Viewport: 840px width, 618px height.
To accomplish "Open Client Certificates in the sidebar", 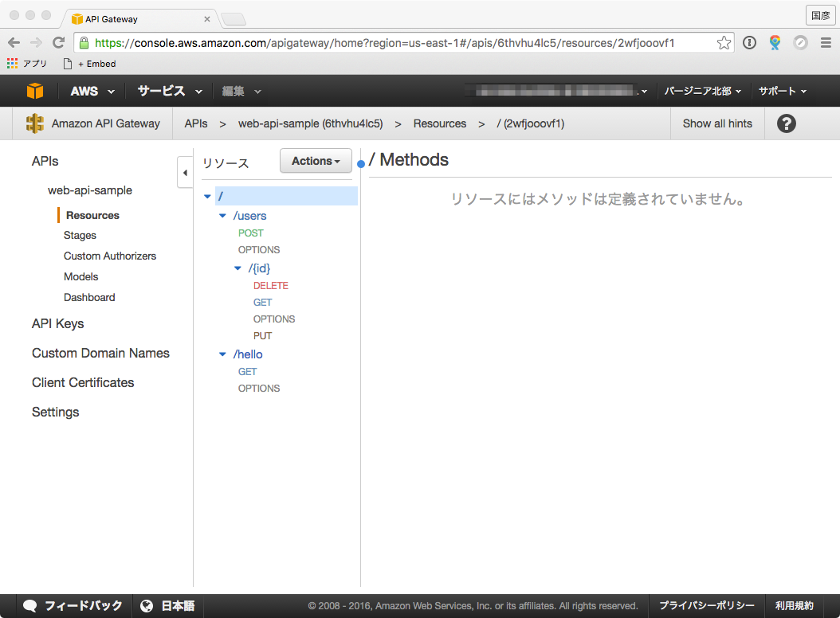I will pyautogui.click(x=83, y=383).
